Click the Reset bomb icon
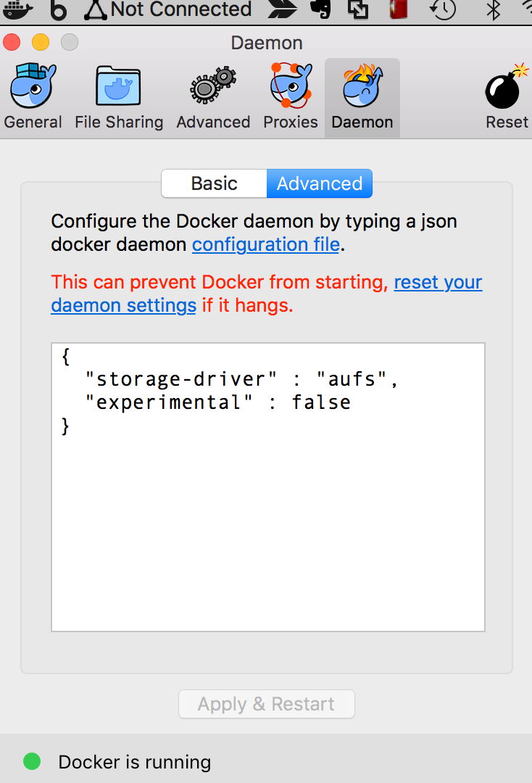The width and height of the screenshot is (532, 783). (x=506, y=86)
